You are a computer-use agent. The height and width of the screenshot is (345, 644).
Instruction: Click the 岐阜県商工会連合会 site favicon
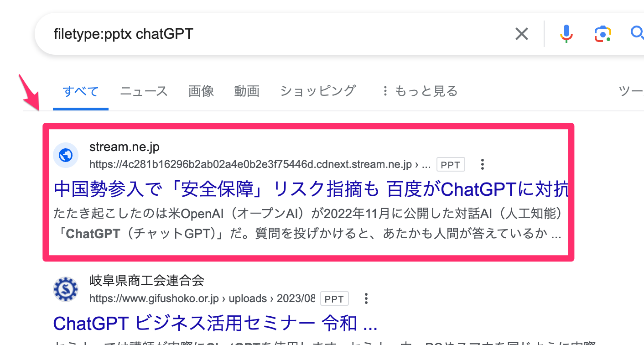point(66,289)
